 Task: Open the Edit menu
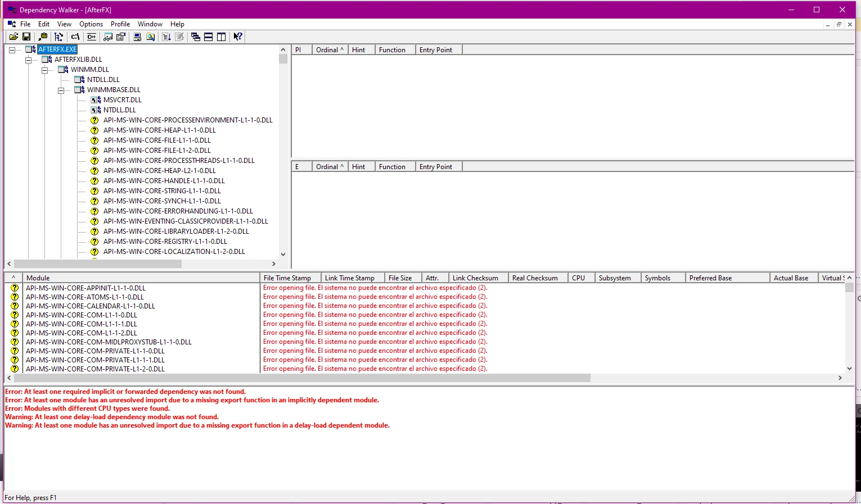[44, 24]
